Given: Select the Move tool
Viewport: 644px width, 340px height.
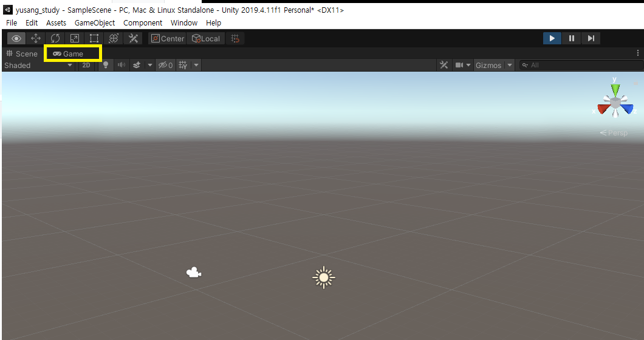Looking at the screenshot, I should (x=36, y=38).
